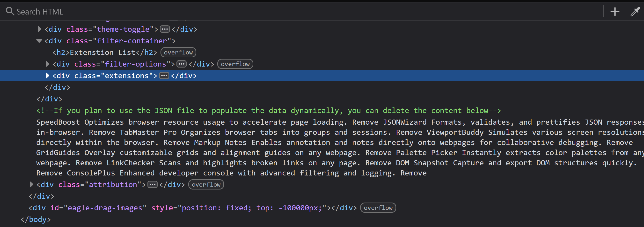Select the closing body tag line
The height and width of the screenshot is (227, 644).
[x=36, y=219]
